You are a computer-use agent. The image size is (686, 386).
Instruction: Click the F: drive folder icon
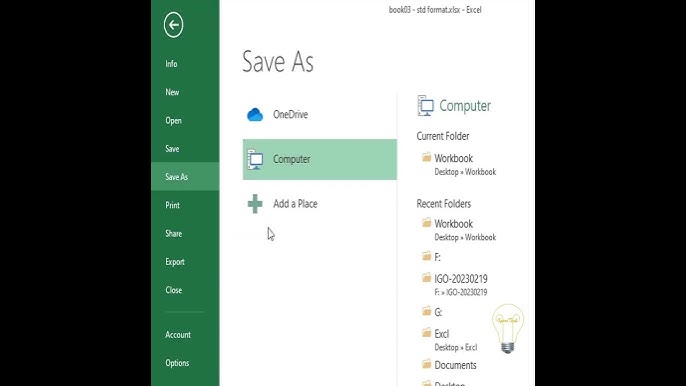point(427,256)
